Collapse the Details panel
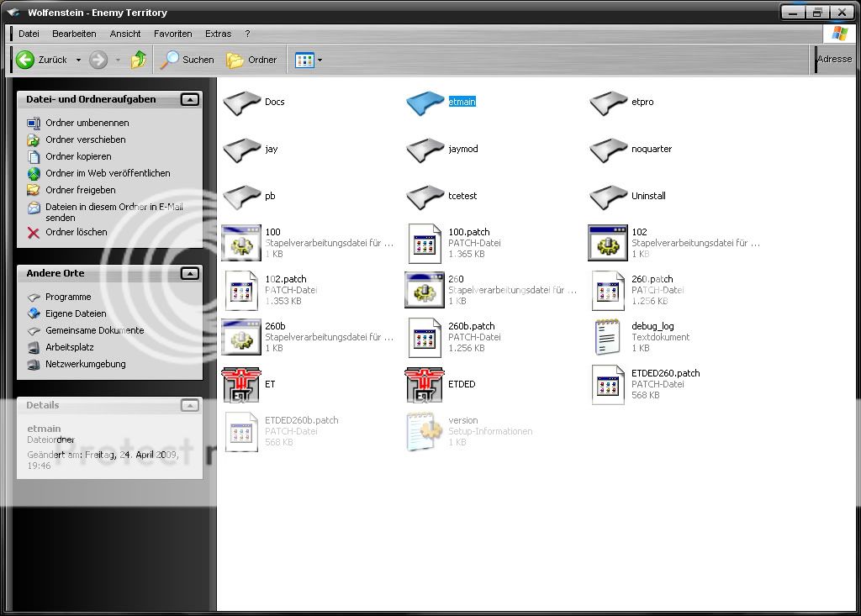 190,405
